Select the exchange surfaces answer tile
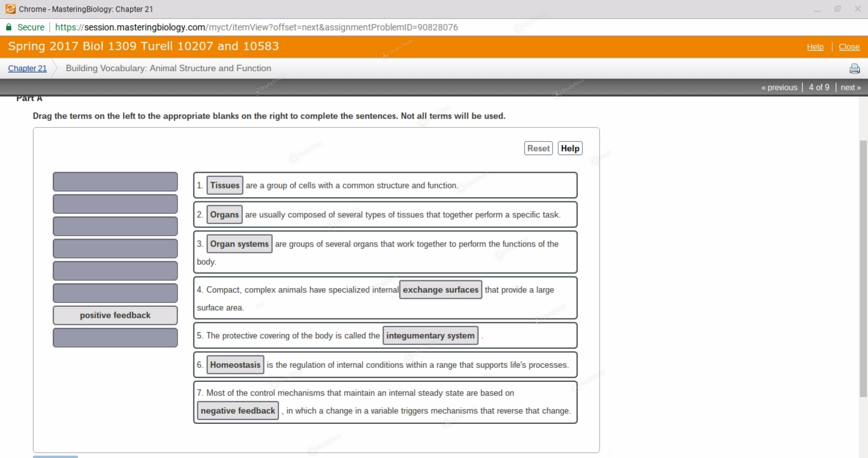This screenshot has height=458, width=868. (x=440, y=290)
